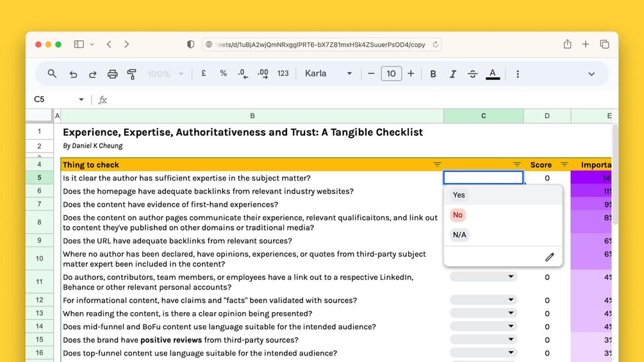
Task: Click the vertical scrollbar
Action: [615, 174]
